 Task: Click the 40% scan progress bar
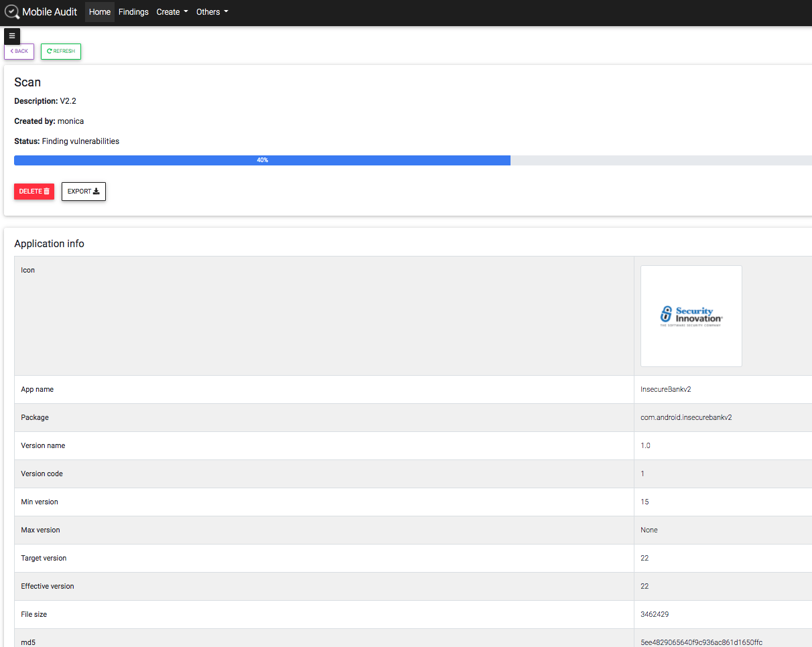262,161
